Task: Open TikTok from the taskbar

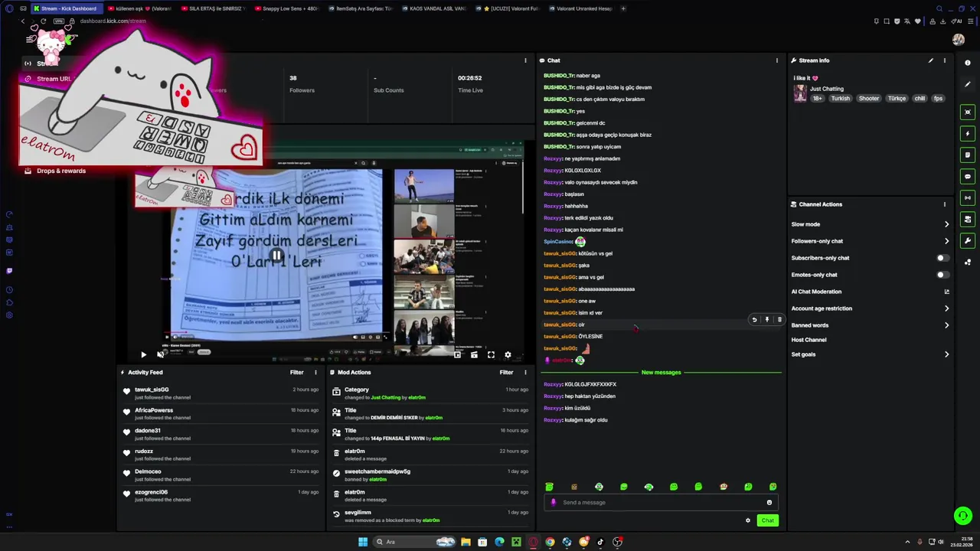Action: 600,542
